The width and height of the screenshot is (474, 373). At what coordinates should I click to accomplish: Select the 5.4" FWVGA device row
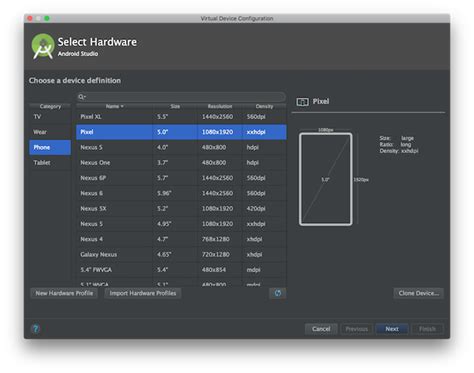181,270
